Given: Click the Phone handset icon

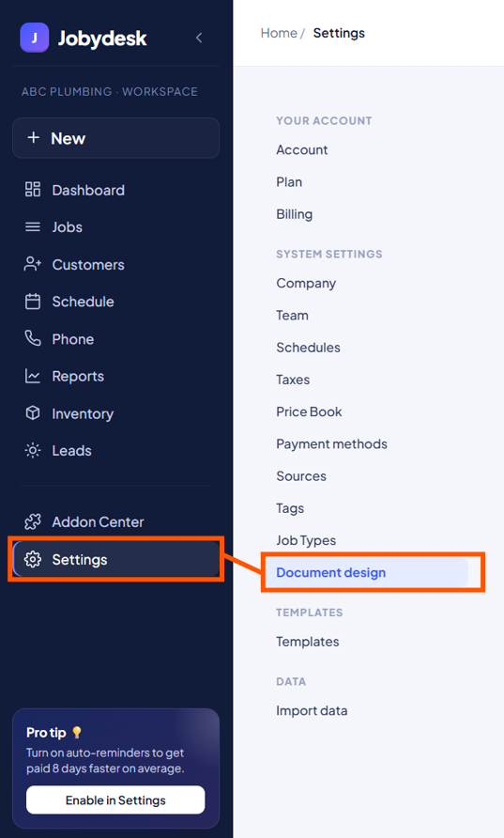Looking at the screenshot, I should 33,338.
